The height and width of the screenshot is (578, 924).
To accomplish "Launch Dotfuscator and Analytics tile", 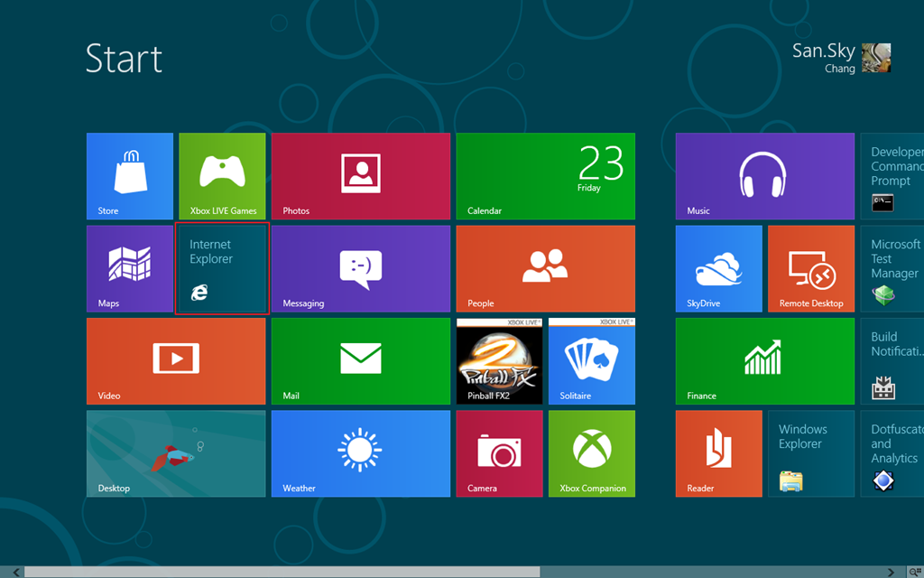I will [x=892, y=453].
